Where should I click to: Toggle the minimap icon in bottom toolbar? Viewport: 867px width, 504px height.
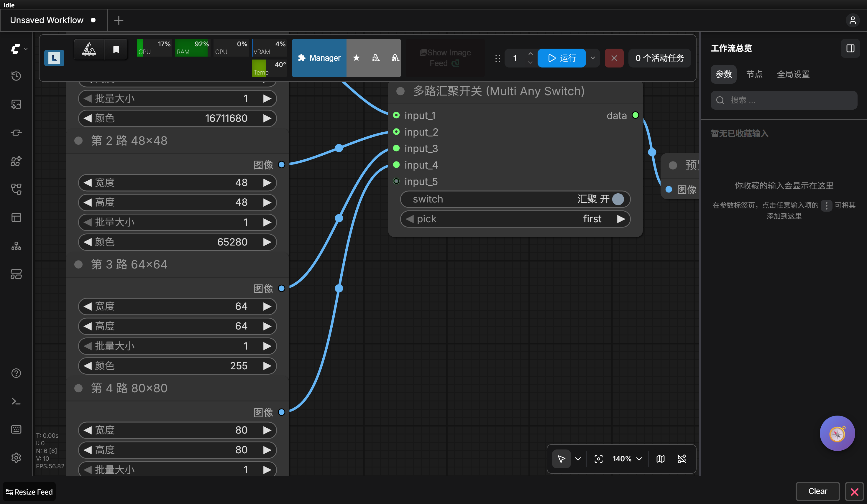pos(660,459)
